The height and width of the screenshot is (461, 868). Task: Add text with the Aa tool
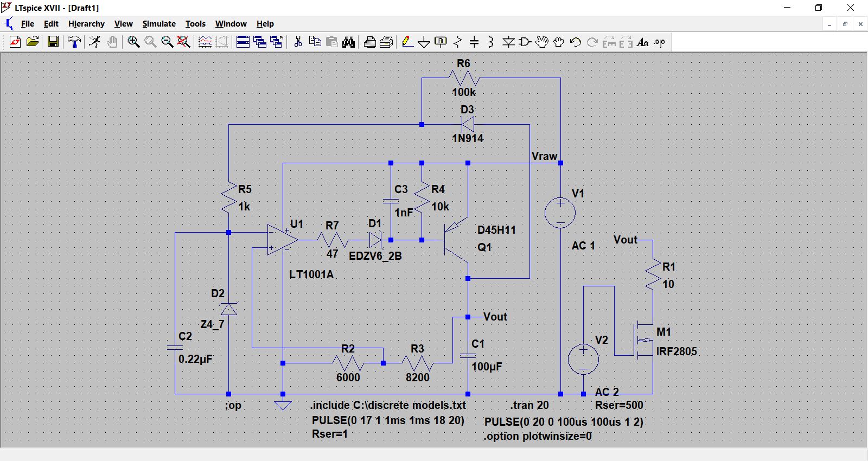643,42
